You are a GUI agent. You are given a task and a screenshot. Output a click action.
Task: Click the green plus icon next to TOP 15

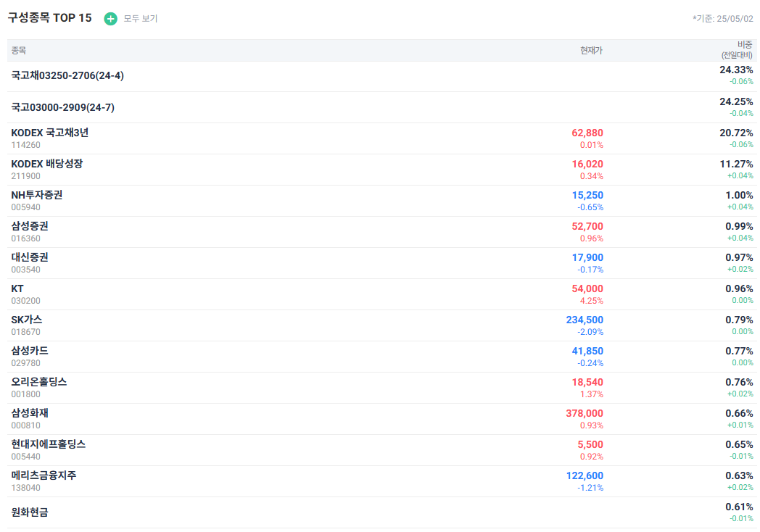110,18
